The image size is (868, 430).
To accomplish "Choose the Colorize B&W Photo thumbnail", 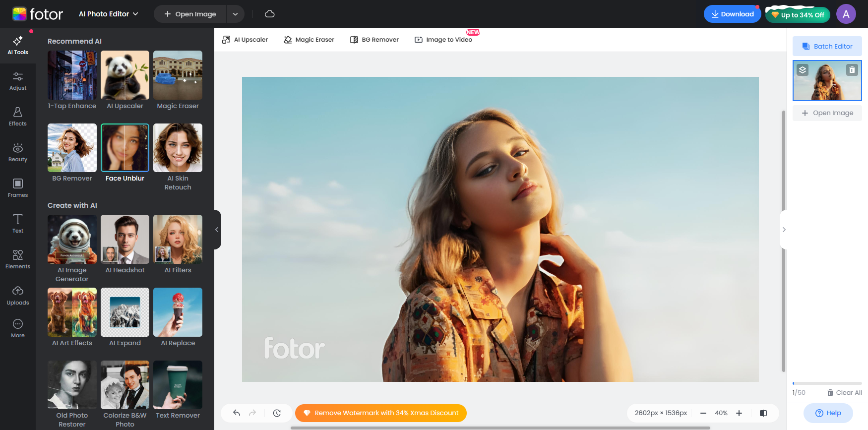I will tap(125, 385).
